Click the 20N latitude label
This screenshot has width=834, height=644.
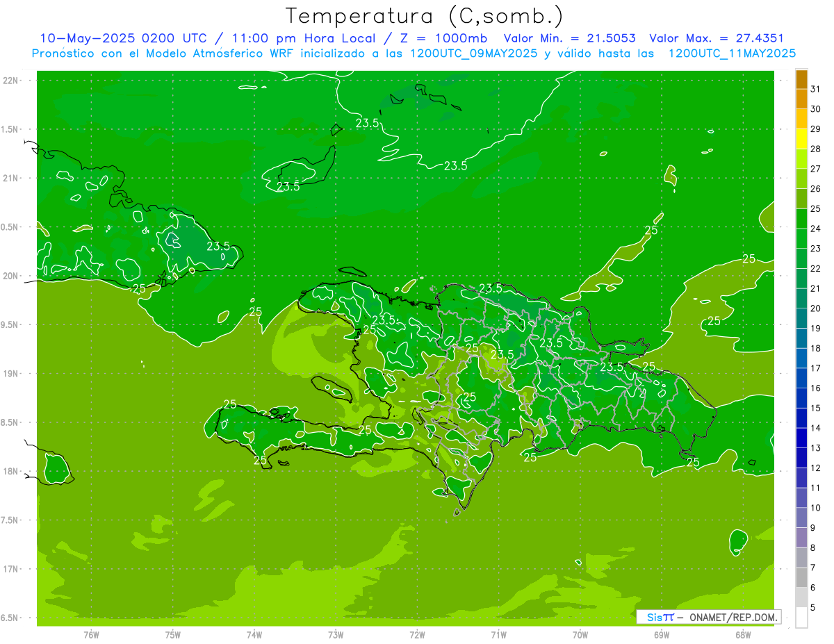[x=11, y=276]
